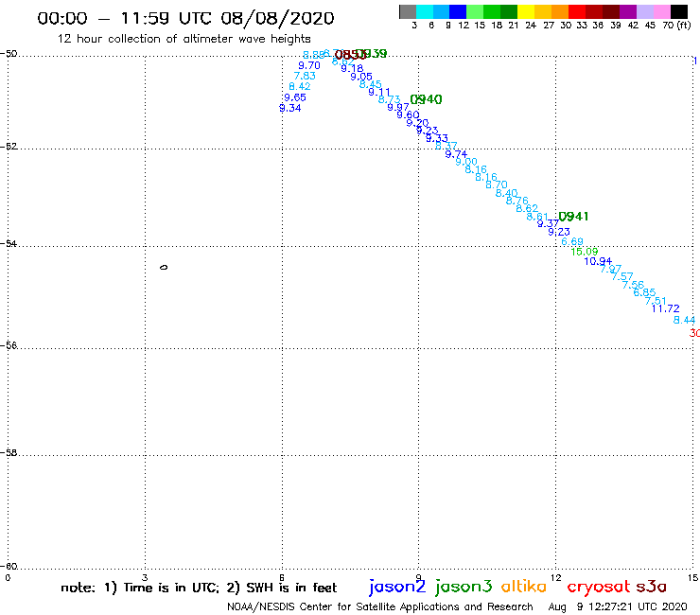Click the 7.83 wave height reading
The width and height of the screenshot is (700, 615).
(305, 76)
